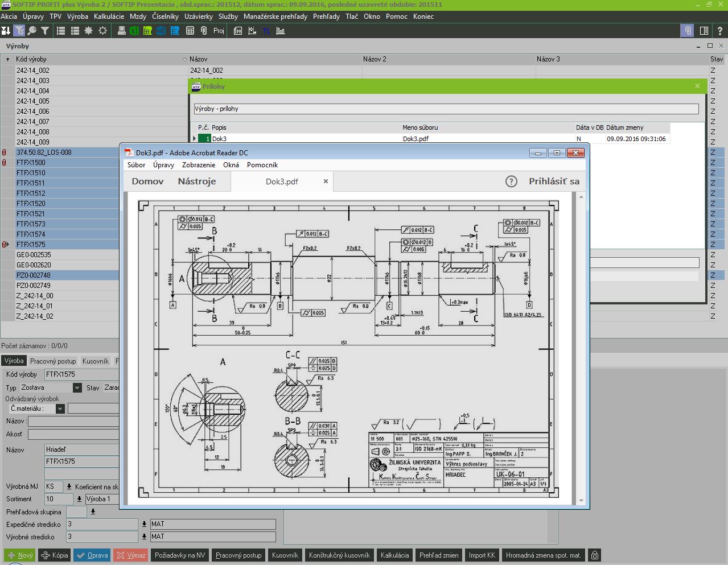Click the printer icon in toolbar

pyautogui.click(x=121, y=31)
